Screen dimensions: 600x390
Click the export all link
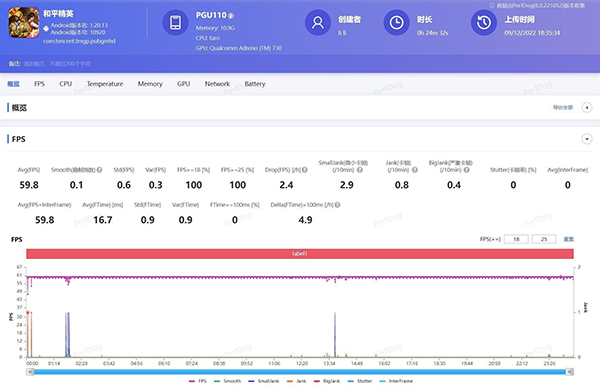click(x=563, y=108)
